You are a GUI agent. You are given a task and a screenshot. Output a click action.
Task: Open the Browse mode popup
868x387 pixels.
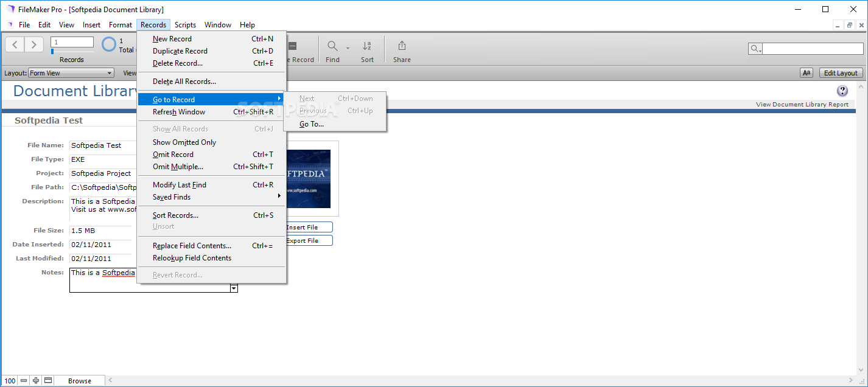coord(80,381)
